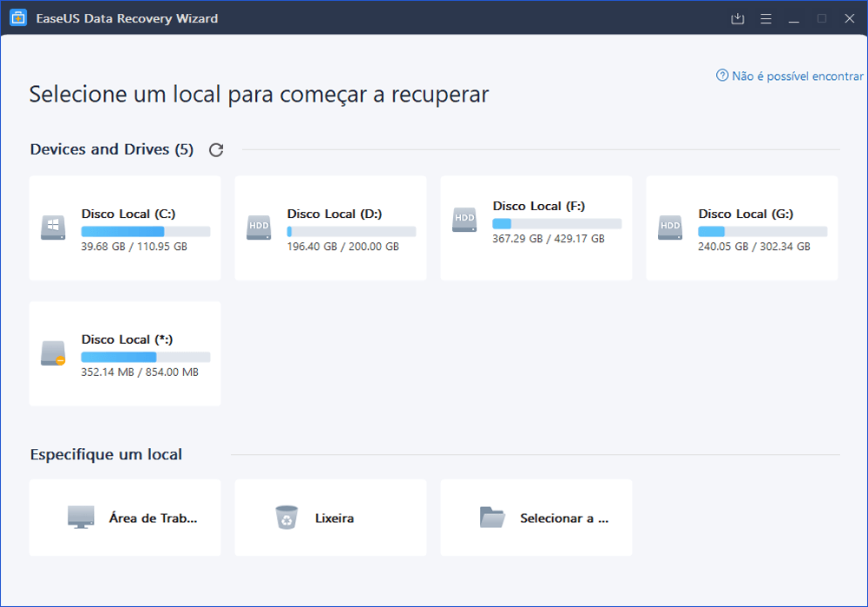
Task: Scan the Lixeira location
Action: pyautogui.click(x=330, y=517)
